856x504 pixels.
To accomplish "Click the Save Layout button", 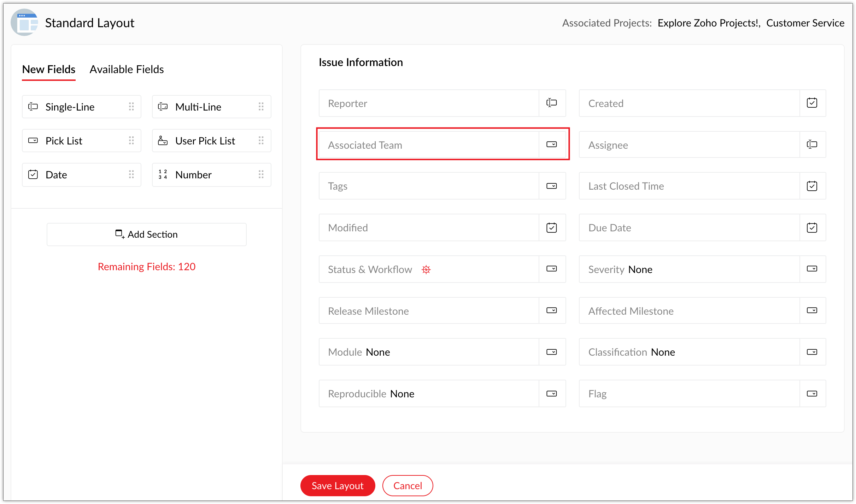I will click(x=337, y=486).
